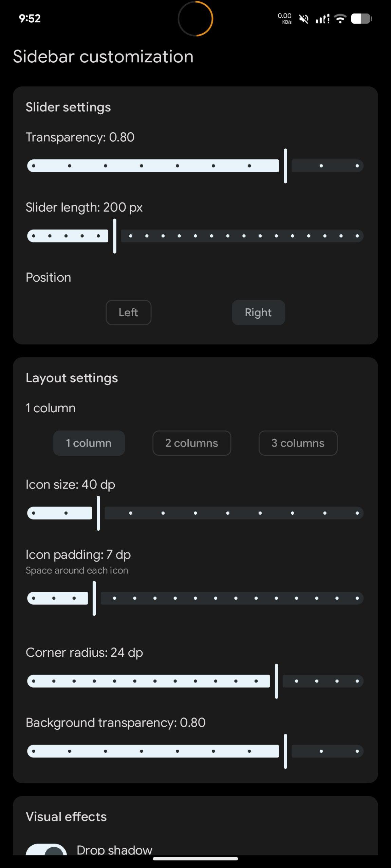The height and width of the screenshot is (868, 391).
Task: Click the slider Transparency handle
Action: coord(285,166)
